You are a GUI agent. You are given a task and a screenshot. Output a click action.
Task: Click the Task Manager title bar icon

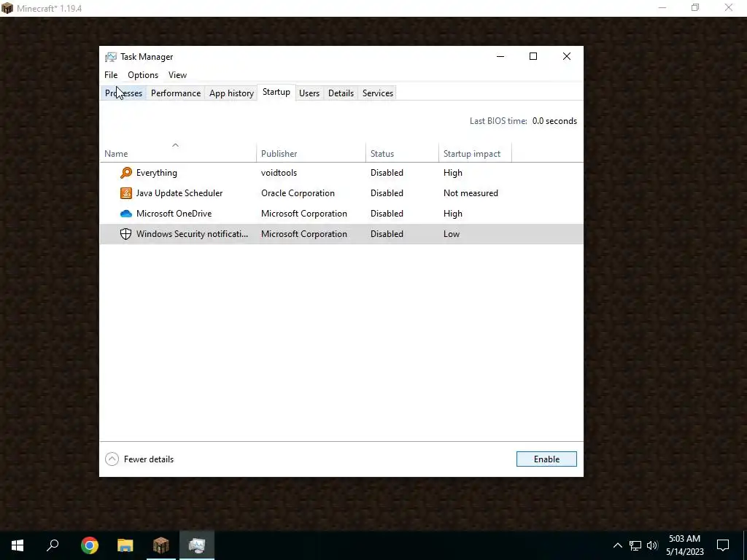click(111, 57)
